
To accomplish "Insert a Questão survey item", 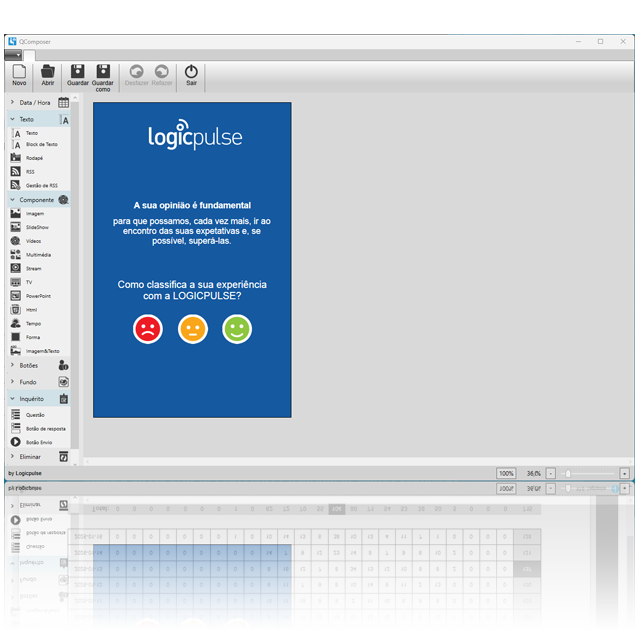I will (x=35, y=415).
